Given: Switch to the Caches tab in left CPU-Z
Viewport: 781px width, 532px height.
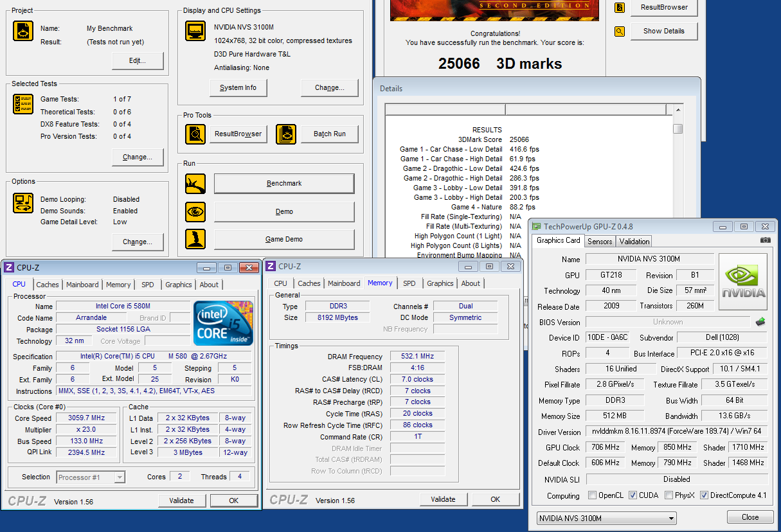Looking at the screenshot, I should coord(48,285).
